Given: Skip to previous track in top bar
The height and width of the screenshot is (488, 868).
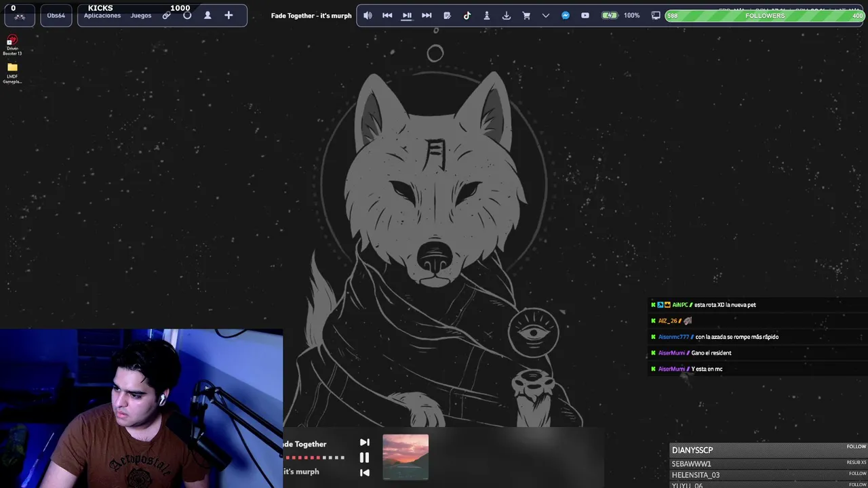Looking at the screenshot, I should [387, 16].
